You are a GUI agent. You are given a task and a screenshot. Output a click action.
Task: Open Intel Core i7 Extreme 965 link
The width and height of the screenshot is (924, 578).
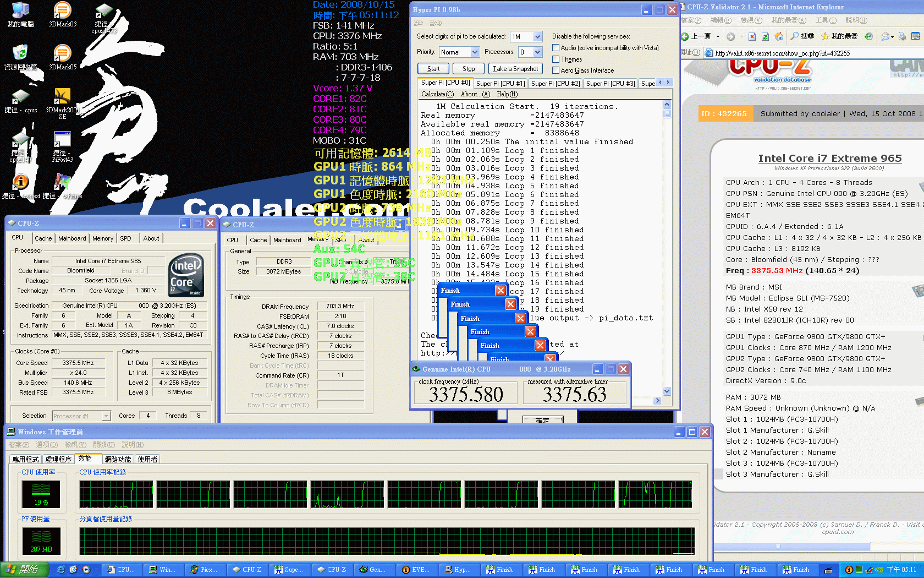[829, 158]
